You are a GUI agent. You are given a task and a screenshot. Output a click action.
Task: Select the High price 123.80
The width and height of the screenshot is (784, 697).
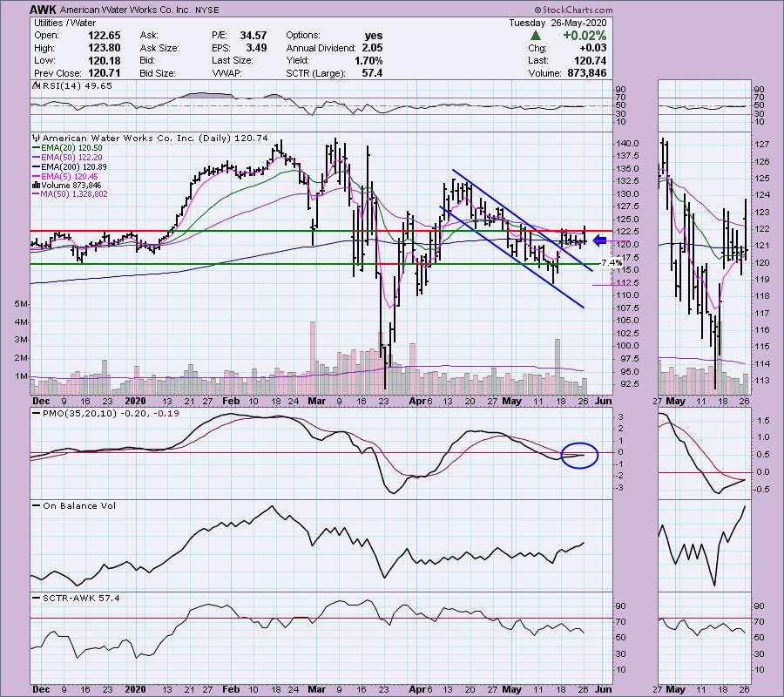pyautogui.click(x=104, y=48)
